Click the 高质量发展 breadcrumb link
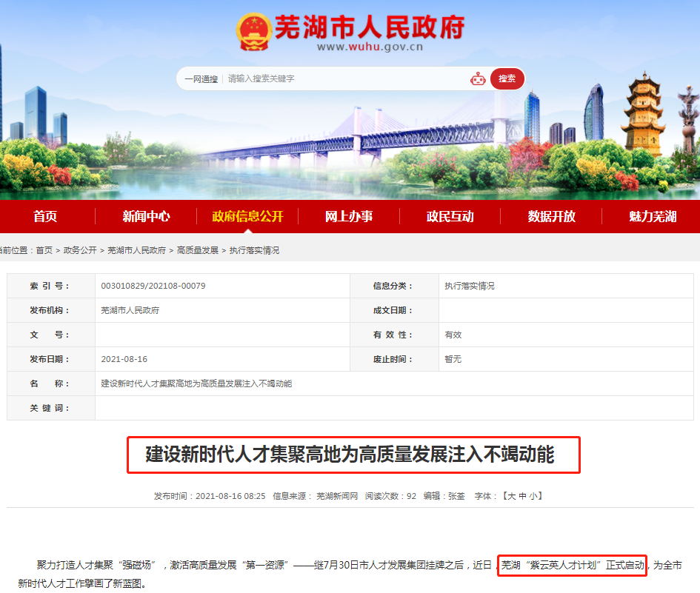 198,251
